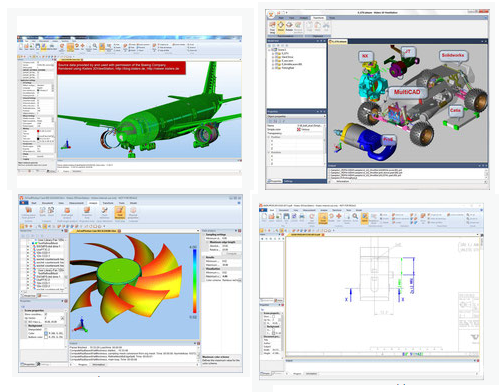Click Cutting plane icon in fan window
Image resolution: width=499 pixels, height=392 pixels.
point(28,212)
